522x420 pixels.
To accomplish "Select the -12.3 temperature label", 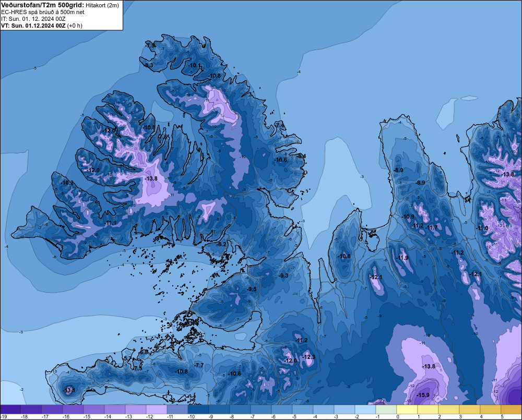I will pyautogui.click(x=309, y=357).
